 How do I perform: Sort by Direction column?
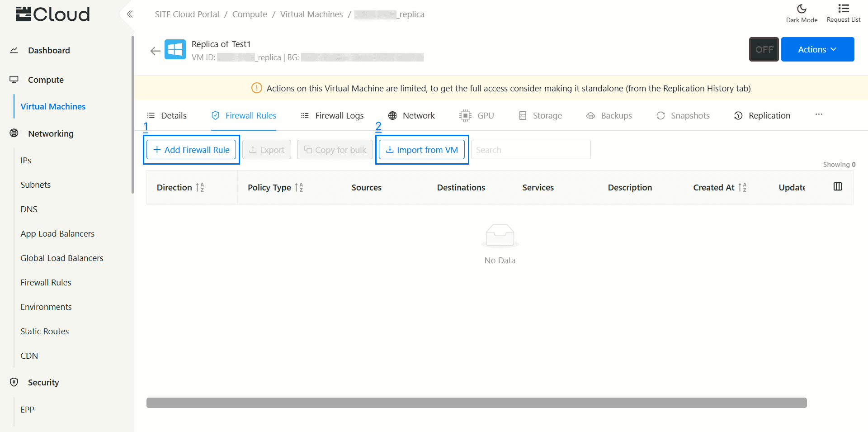[x=200, y=187]
